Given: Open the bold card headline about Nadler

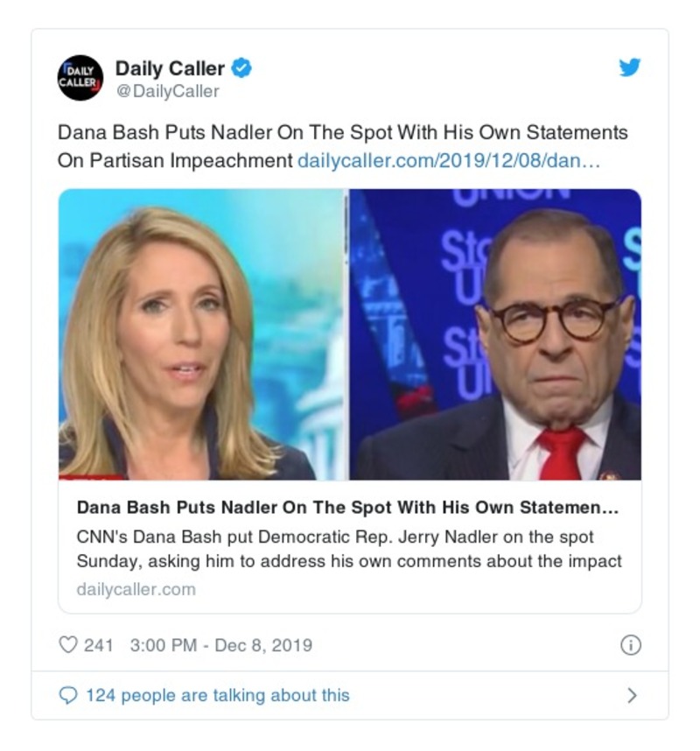Looking at the screenshot, I should (x=347, y=507).
